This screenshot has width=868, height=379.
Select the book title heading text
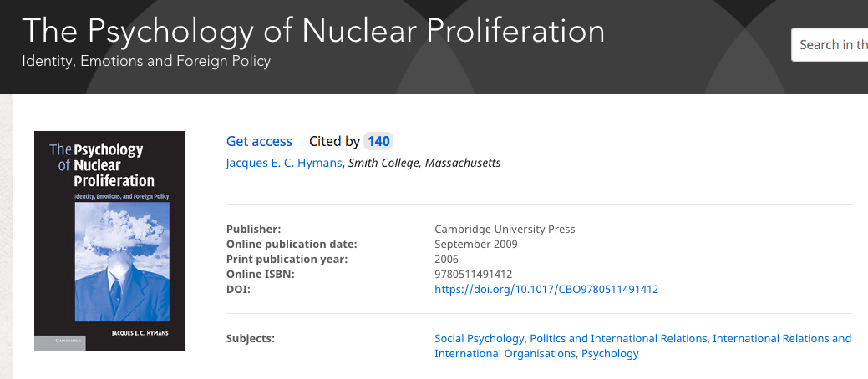click(313, 31)
